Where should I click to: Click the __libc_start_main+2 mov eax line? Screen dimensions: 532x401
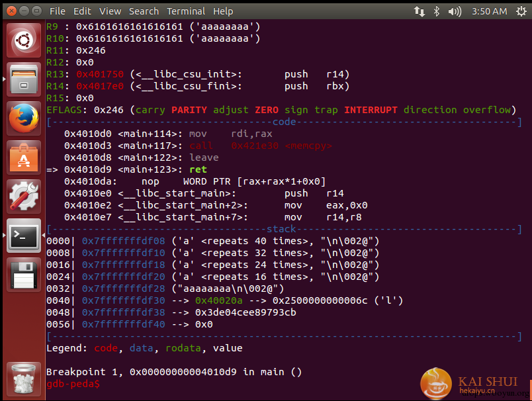(x=216, y=205)
